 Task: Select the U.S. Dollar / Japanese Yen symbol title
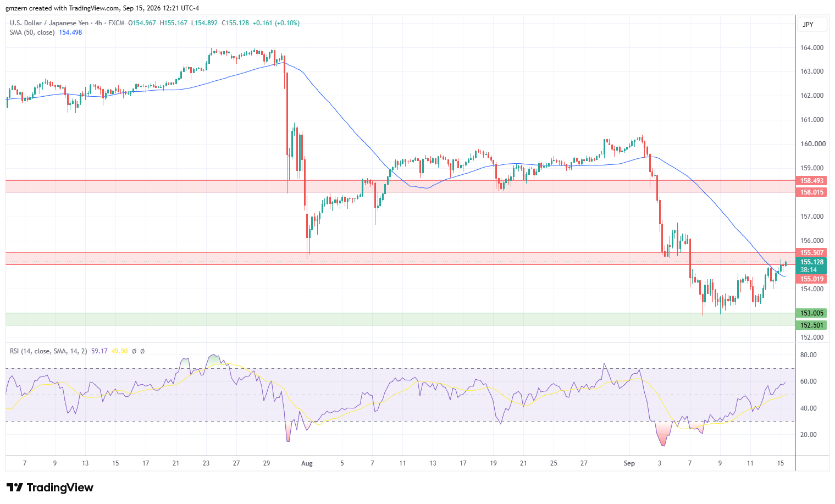coord(49,23)
